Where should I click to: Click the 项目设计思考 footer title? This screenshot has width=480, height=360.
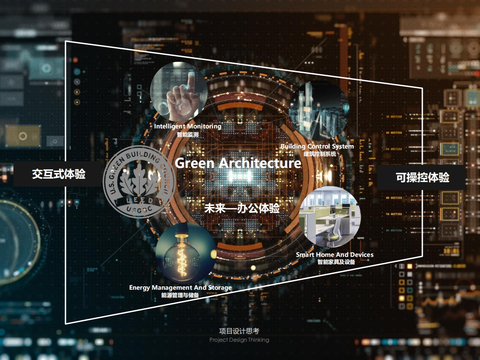[x=239, y=331]
